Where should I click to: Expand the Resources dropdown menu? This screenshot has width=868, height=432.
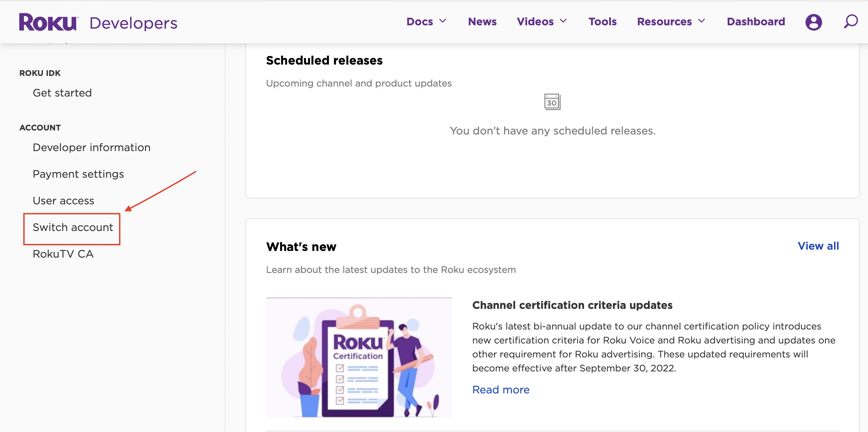(x=671, y=22)
